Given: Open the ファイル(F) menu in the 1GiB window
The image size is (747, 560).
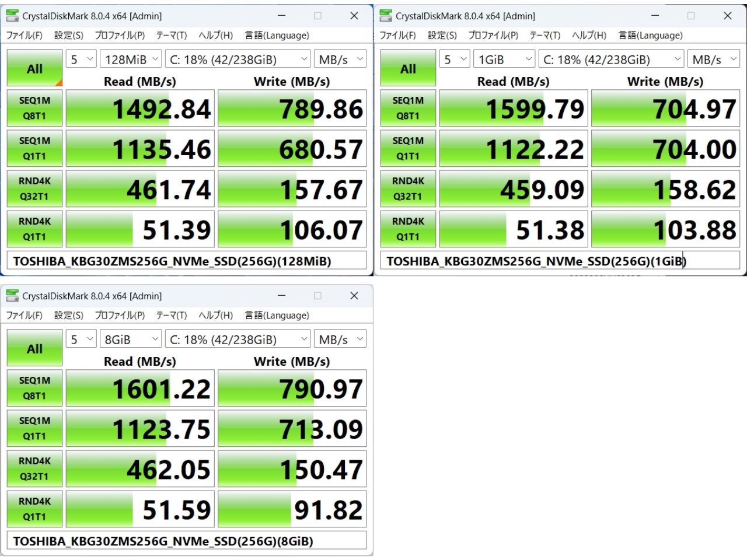Looking at the screenshot, I should [x=398, y=36].
